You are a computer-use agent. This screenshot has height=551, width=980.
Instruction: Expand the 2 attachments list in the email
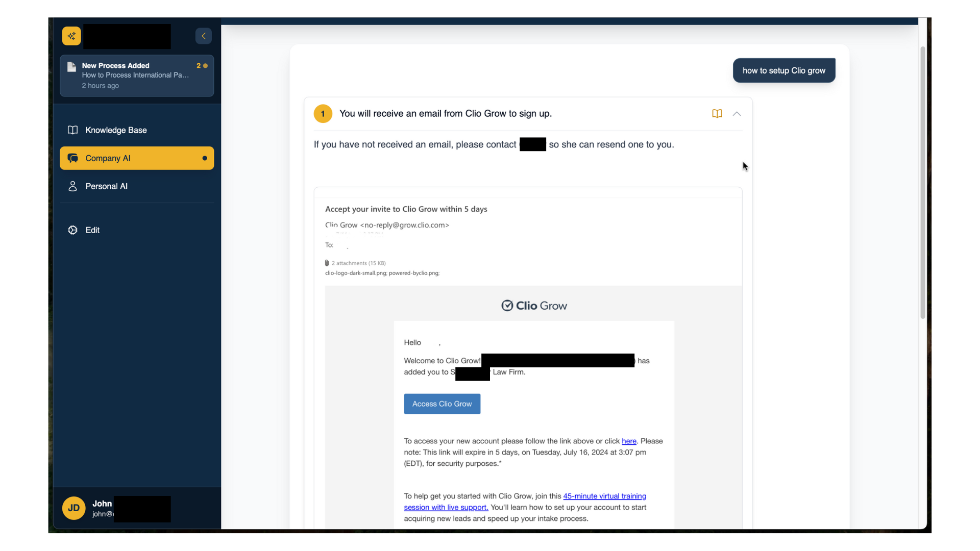359,263
